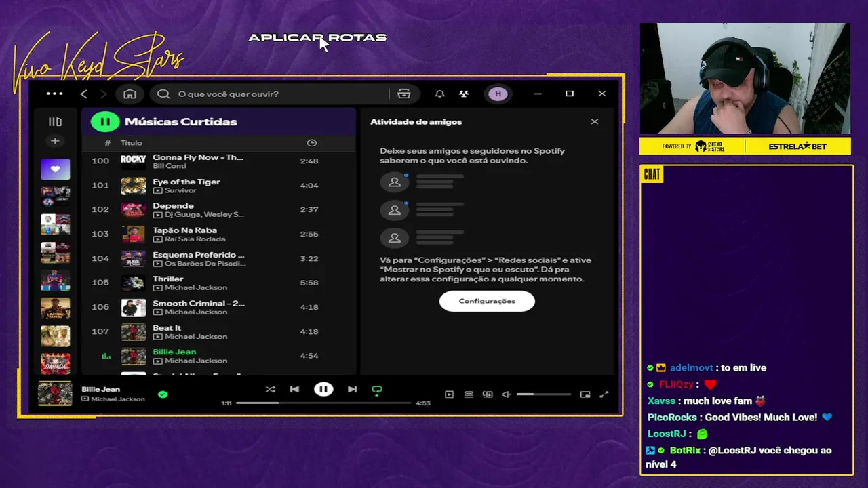Pause Músicas Curtidas with the green button

click(x=105, y=122)
